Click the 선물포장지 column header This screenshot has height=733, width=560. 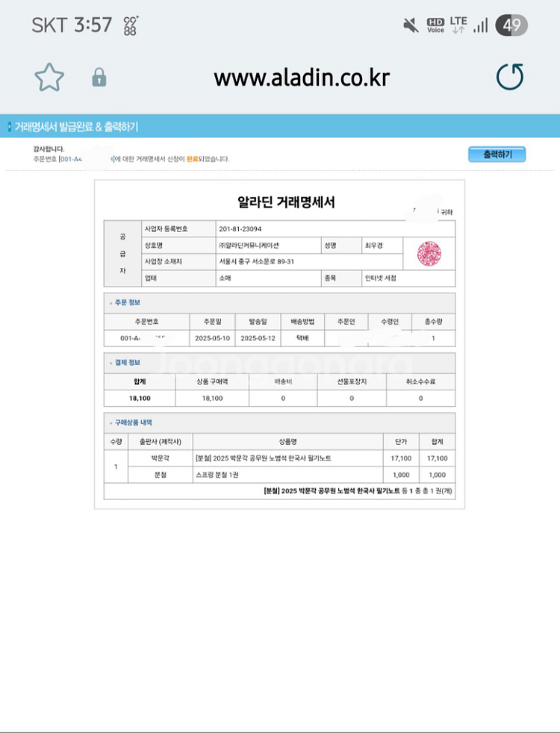[352, 382]
